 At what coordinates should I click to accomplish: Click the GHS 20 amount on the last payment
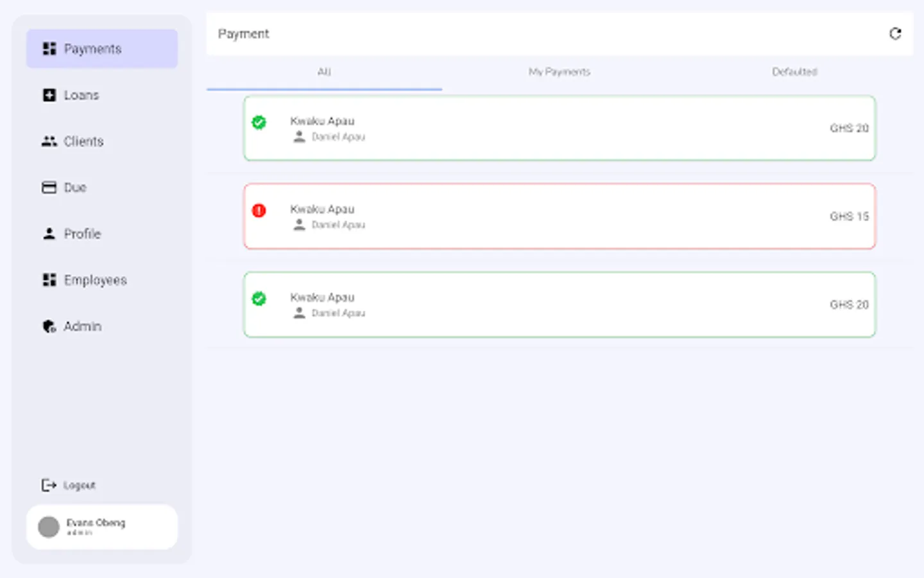848,304
